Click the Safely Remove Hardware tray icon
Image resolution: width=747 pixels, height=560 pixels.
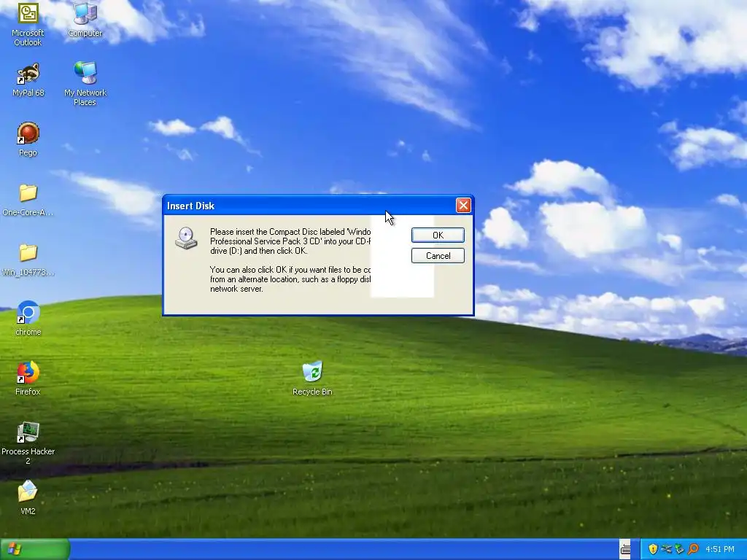click(679, 549)
